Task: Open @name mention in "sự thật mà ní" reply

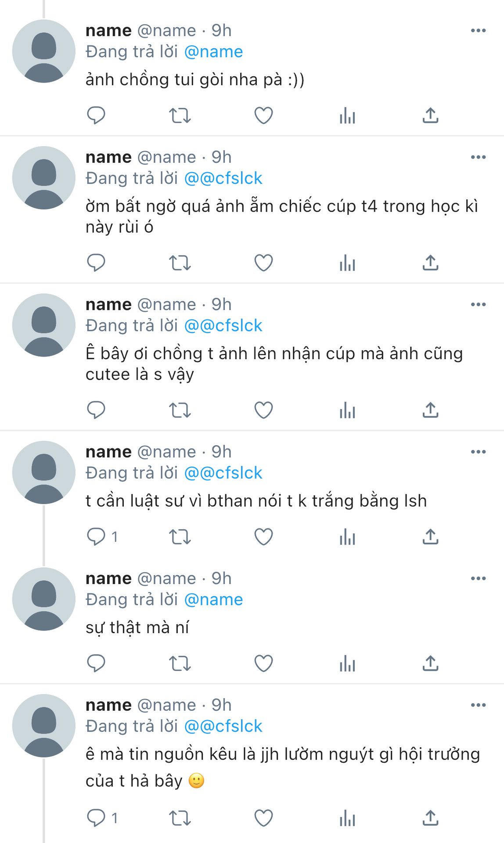Action: [x=213, y=600]
